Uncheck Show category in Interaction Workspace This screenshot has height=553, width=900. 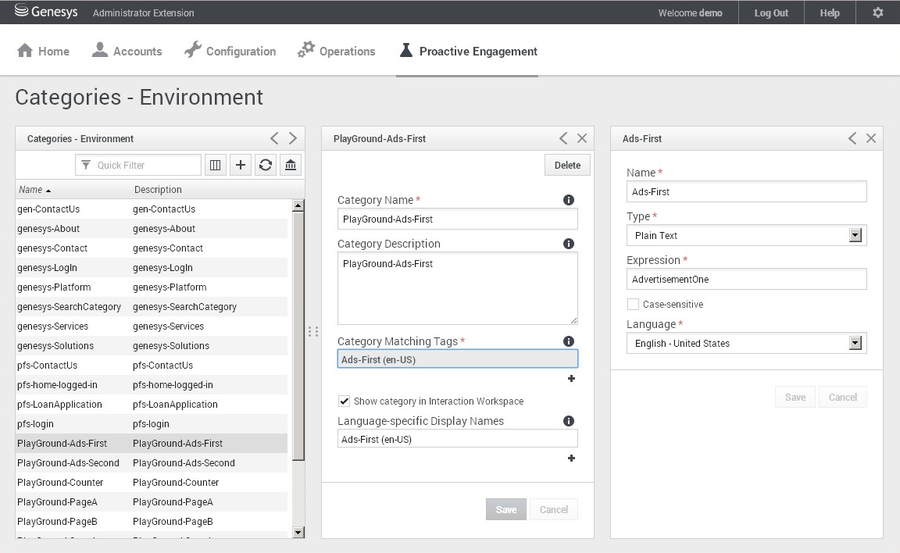344,401
